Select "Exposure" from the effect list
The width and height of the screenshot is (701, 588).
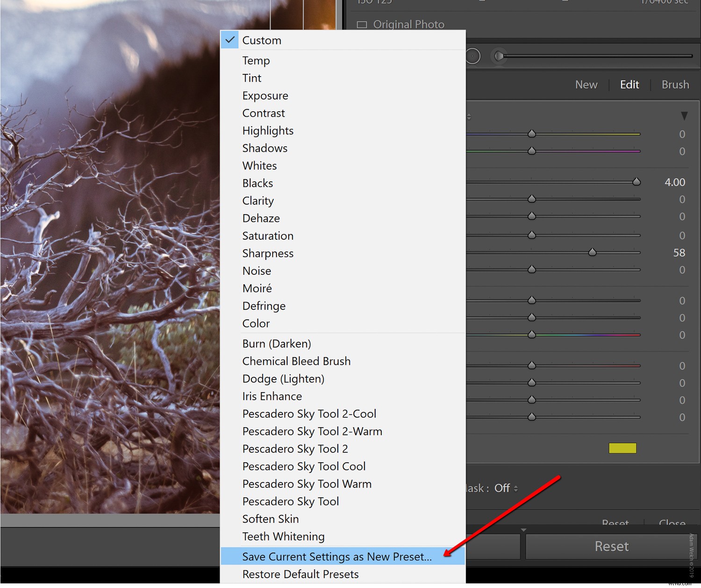265,95
